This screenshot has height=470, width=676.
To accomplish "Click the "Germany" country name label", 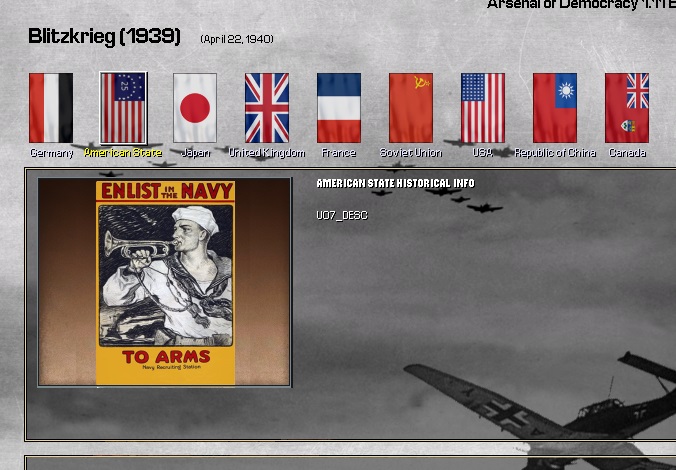I will coord(51,153).
